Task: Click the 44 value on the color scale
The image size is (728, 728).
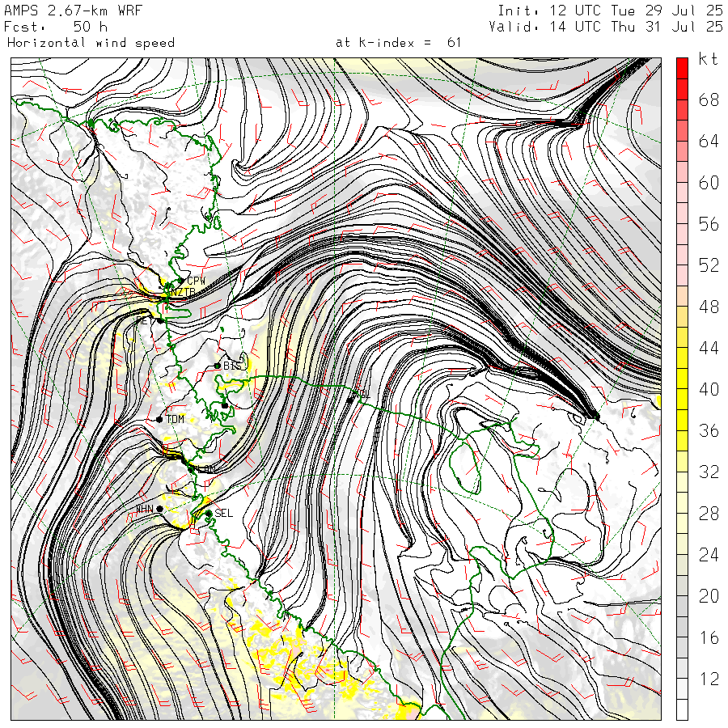Action: (x=709, y=348)
